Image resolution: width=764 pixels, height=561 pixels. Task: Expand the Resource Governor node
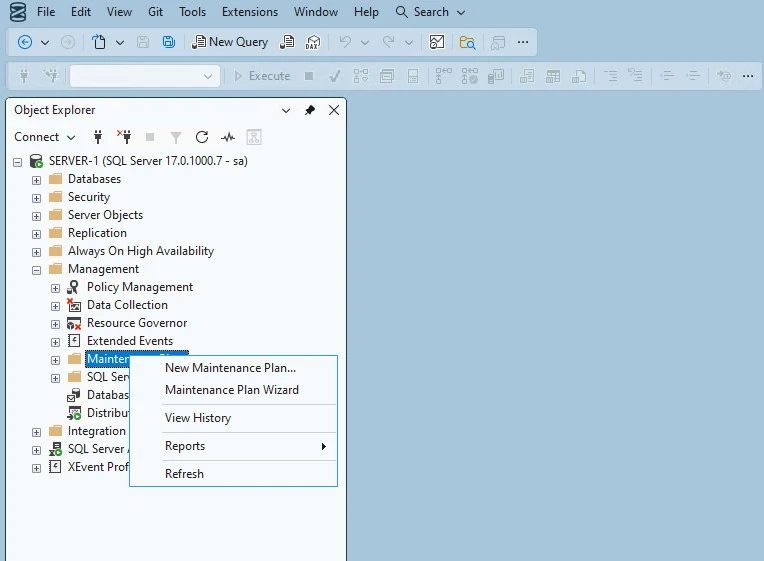point(56,325)
